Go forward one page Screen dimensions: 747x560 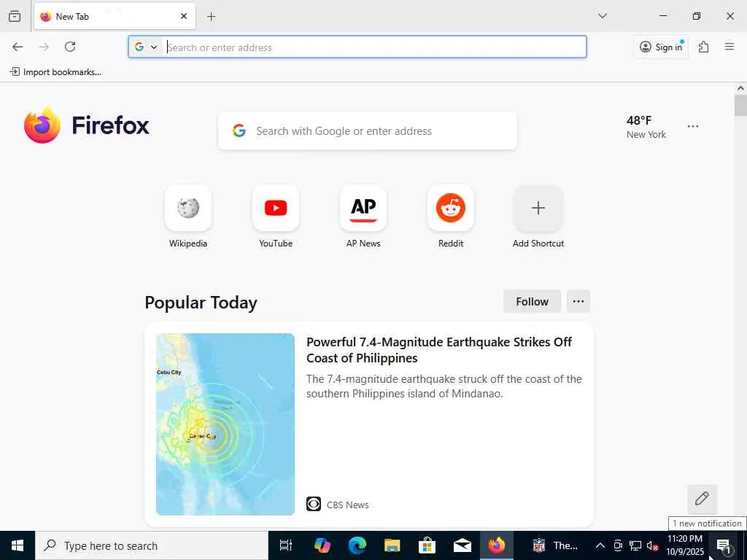[44, 47]
